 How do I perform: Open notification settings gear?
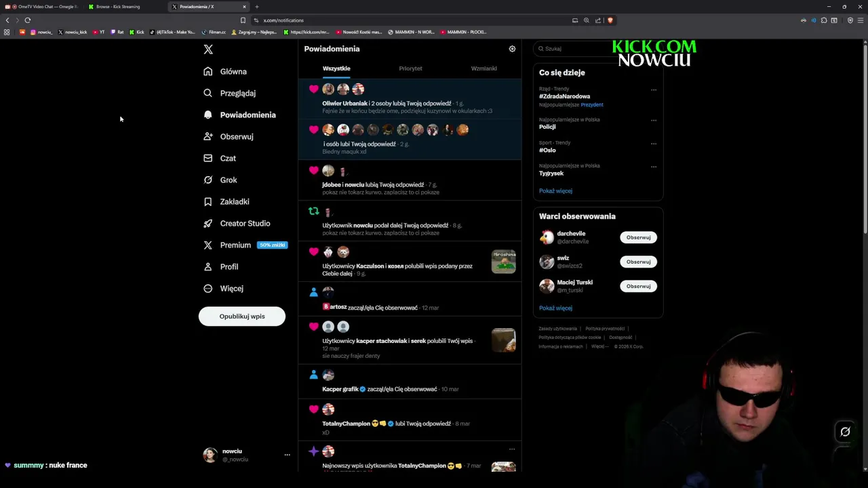point(512,49)
